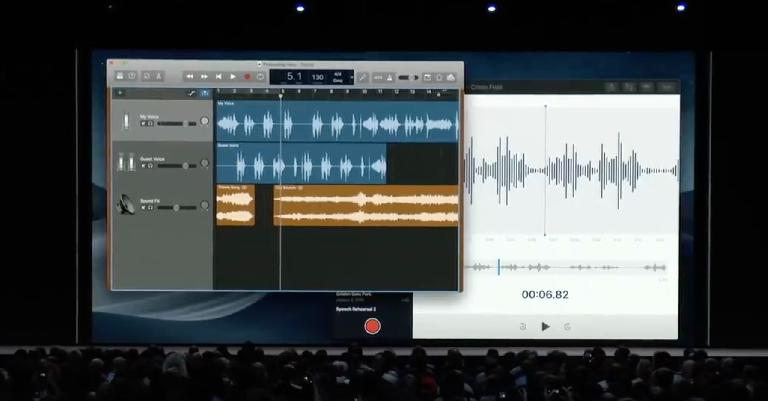Open the key and time signature dropdown
768x401 pixels.
point(336,77)
